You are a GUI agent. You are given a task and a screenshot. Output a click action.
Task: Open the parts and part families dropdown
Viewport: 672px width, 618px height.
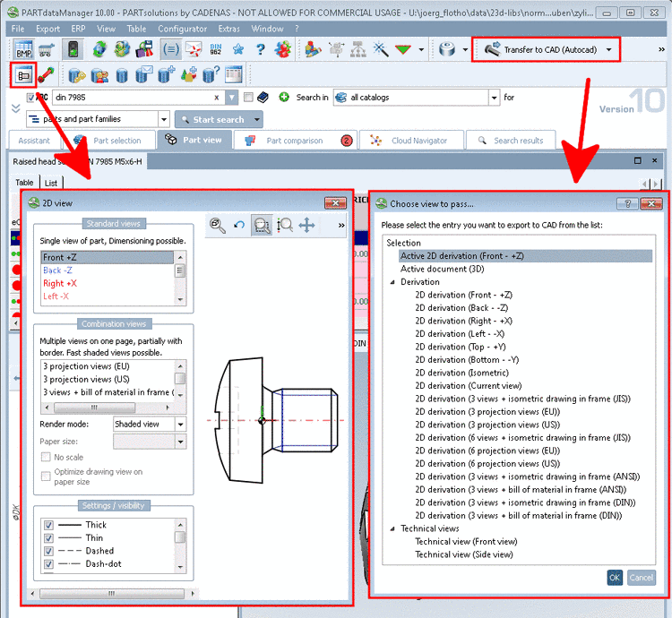[164, 119]
